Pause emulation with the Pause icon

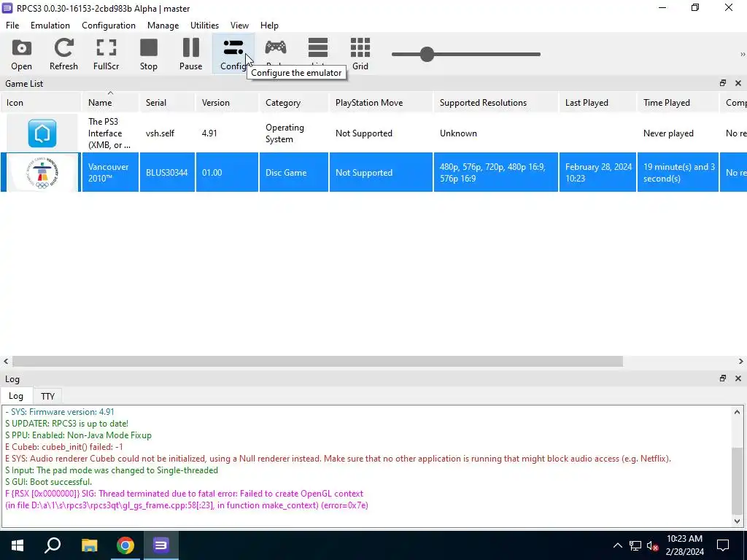[x=191, y=54]
